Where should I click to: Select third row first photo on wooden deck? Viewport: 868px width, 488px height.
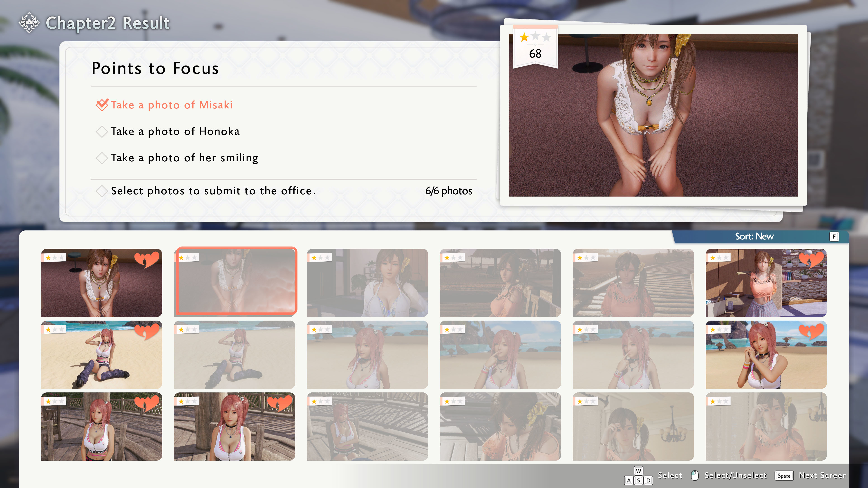(102, 426)
